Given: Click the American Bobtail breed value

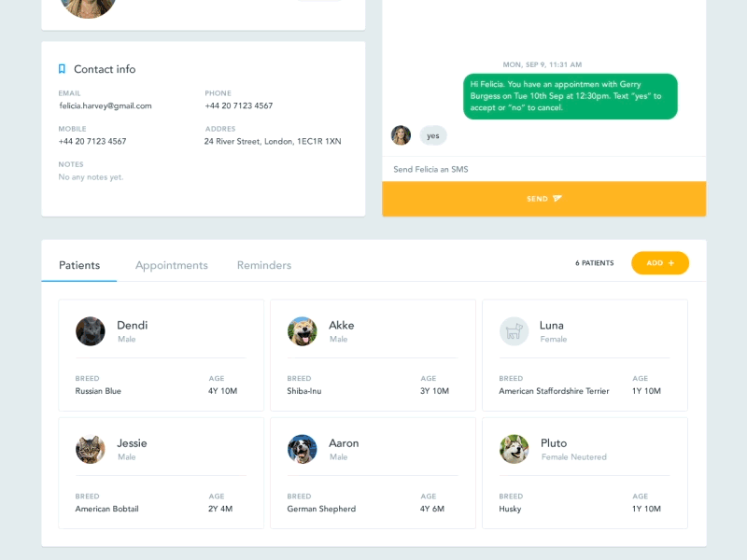Looking at the screenshot, I should pyautogui.click(x=106, y=509).
